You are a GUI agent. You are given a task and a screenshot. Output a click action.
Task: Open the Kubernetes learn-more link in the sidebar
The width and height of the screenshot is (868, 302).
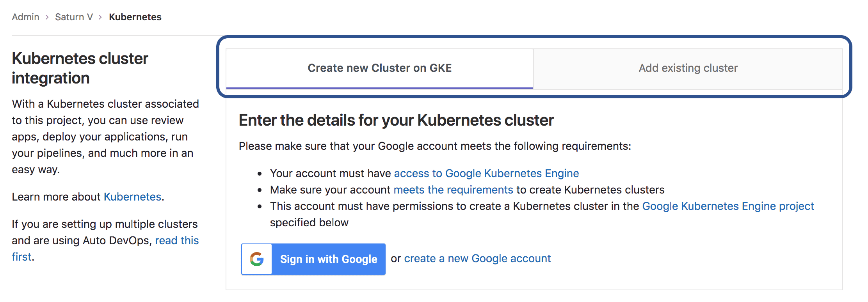click(132, 197)
